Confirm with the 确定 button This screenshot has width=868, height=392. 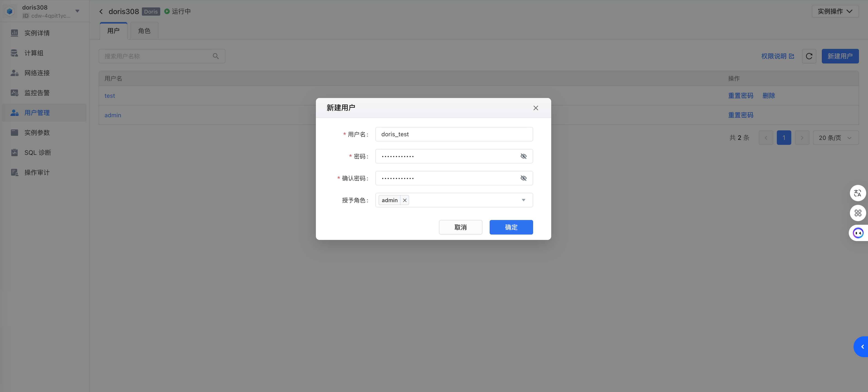(511, 227)
